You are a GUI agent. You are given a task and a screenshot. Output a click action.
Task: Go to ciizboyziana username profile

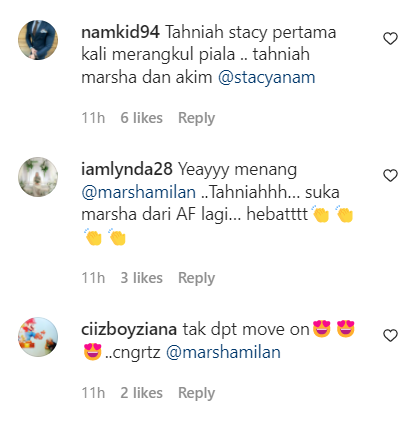point(129,329)
